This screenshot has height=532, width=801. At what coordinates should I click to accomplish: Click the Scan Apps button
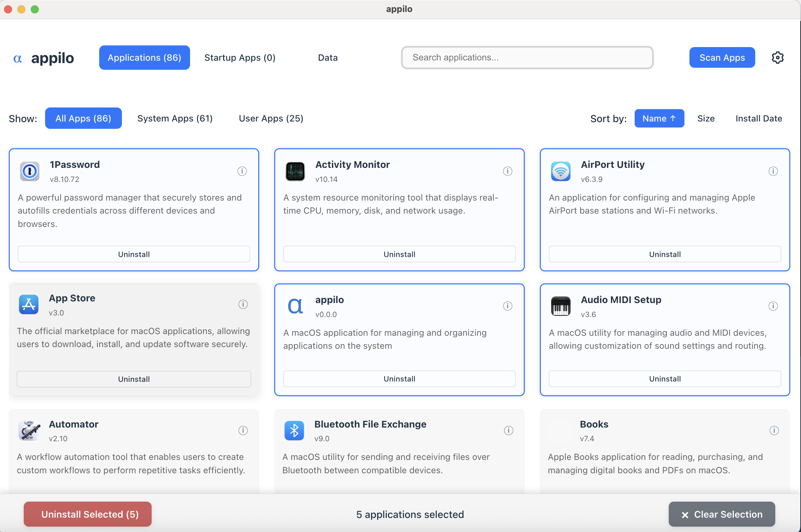pos(722,57)
